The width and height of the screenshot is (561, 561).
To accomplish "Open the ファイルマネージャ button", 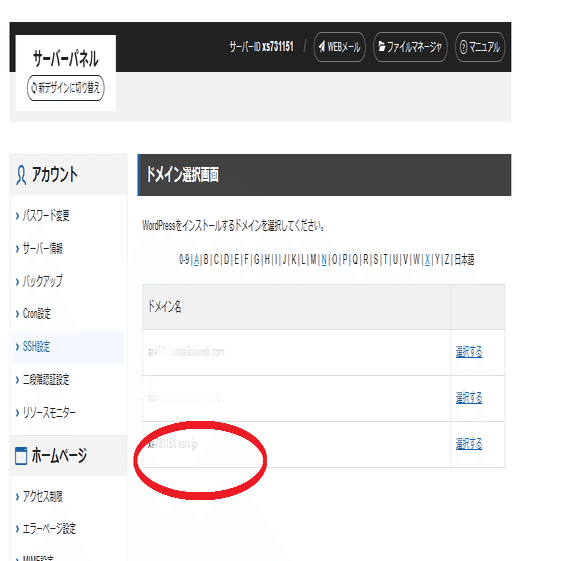I will 410,47.
